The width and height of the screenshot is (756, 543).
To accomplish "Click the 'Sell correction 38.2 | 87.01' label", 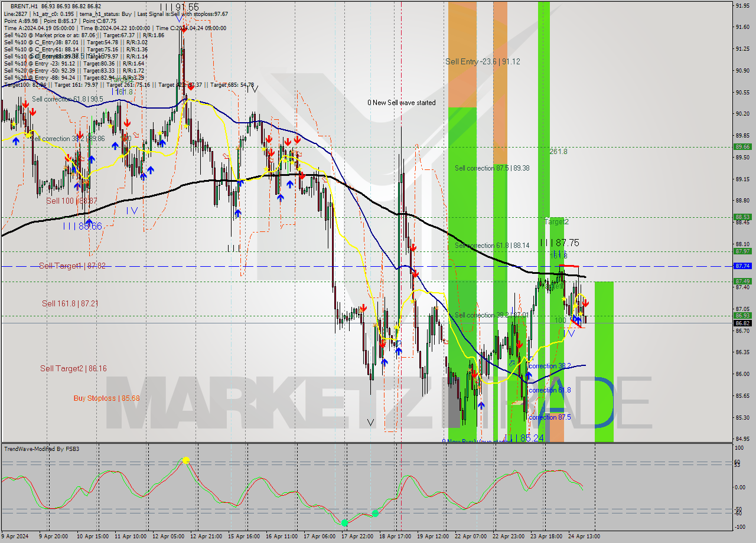I will 492,315.
